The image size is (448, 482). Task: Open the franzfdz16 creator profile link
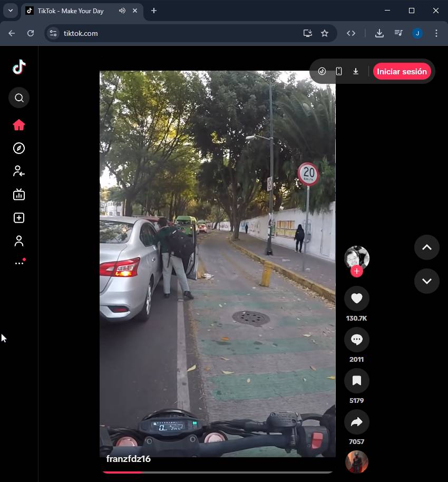(129, 459)
